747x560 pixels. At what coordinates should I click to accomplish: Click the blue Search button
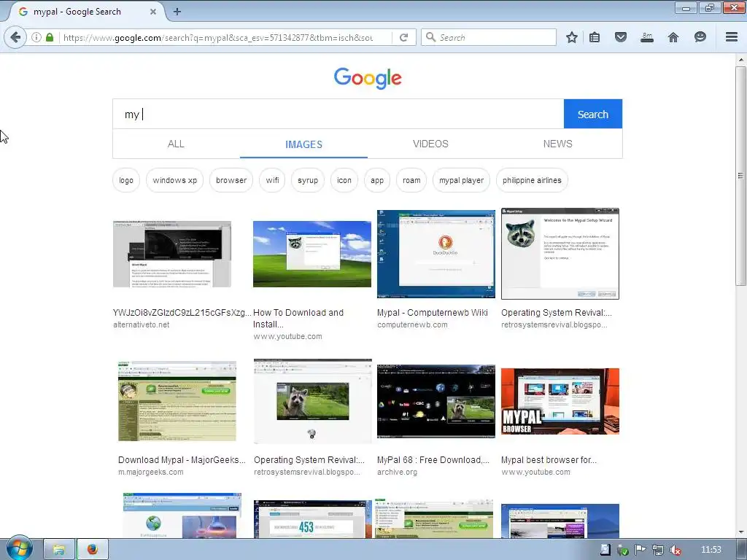click(x=592, y=114)
